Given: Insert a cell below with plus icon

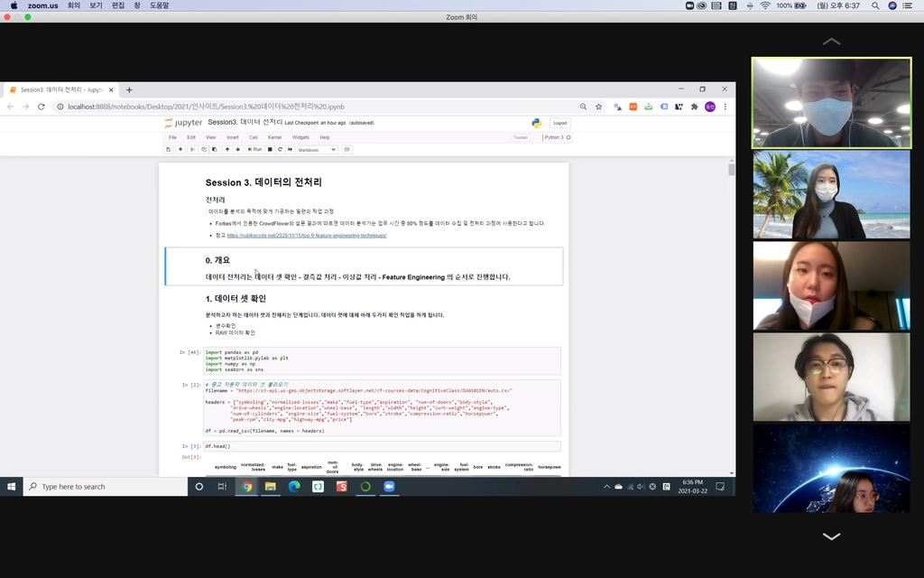Looking at the screenshot, I should click(x=180, y=150).
